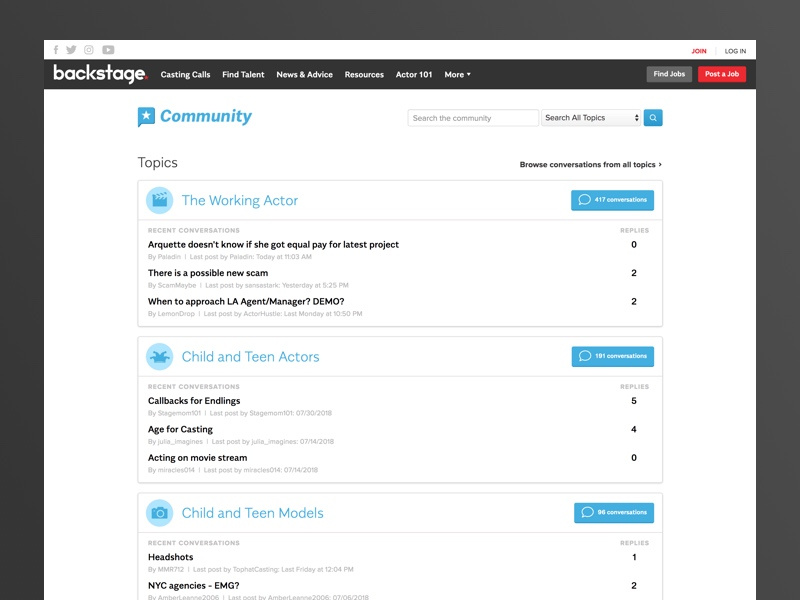Click the Post a Job button
The image size is (800, 600).
(722, 74)
